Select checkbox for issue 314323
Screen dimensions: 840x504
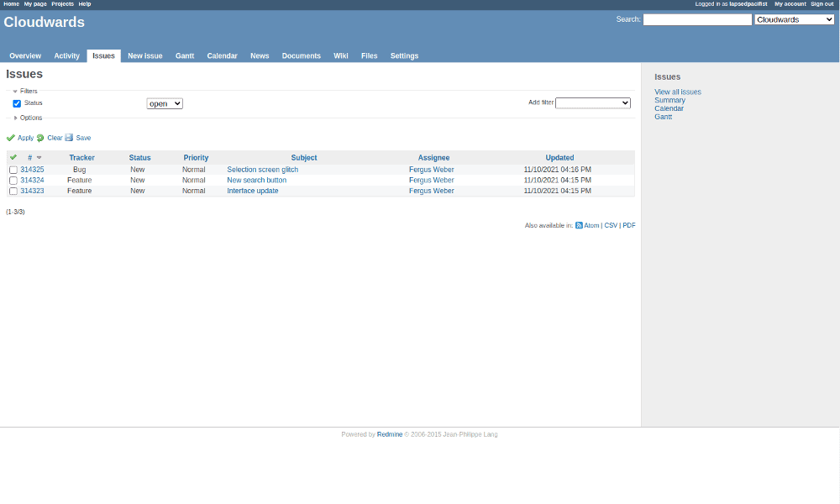pos(13,192)
